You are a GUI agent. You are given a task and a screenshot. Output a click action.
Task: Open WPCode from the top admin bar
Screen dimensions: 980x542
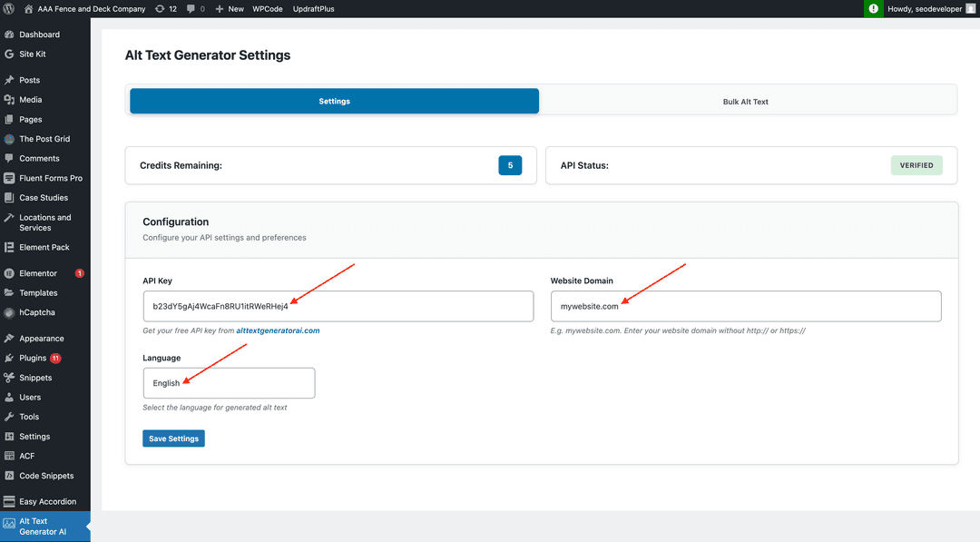(x=267, y=9)
